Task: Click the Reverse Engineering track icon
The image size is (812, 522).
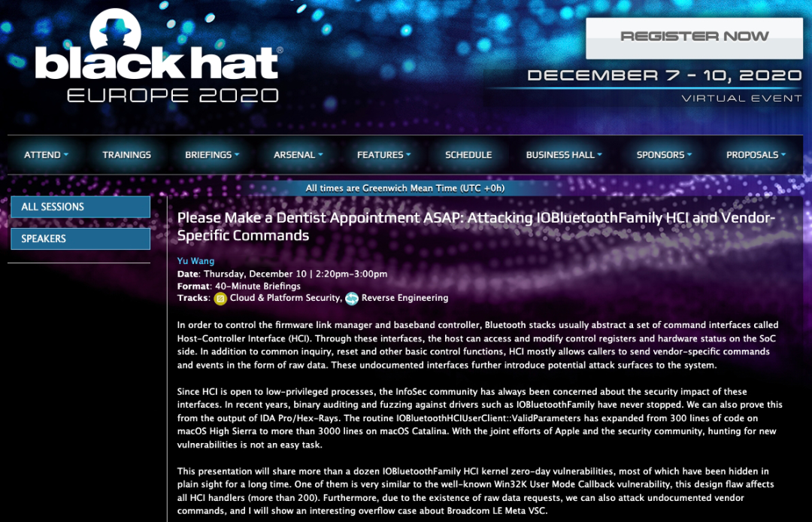Action: tap(352, 299)
